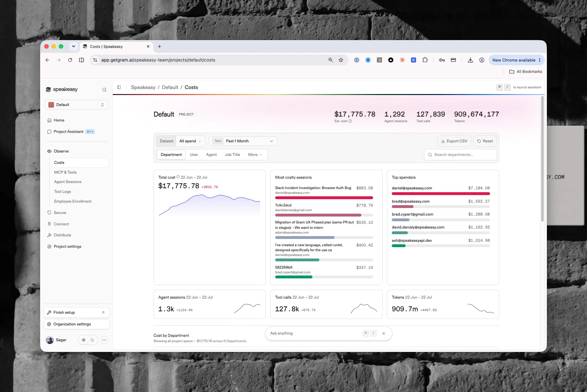Screen dimensions: 587x392
Task: Reload the page with the refresh icon
Action: pyautogui.click(x=70, y=60)
